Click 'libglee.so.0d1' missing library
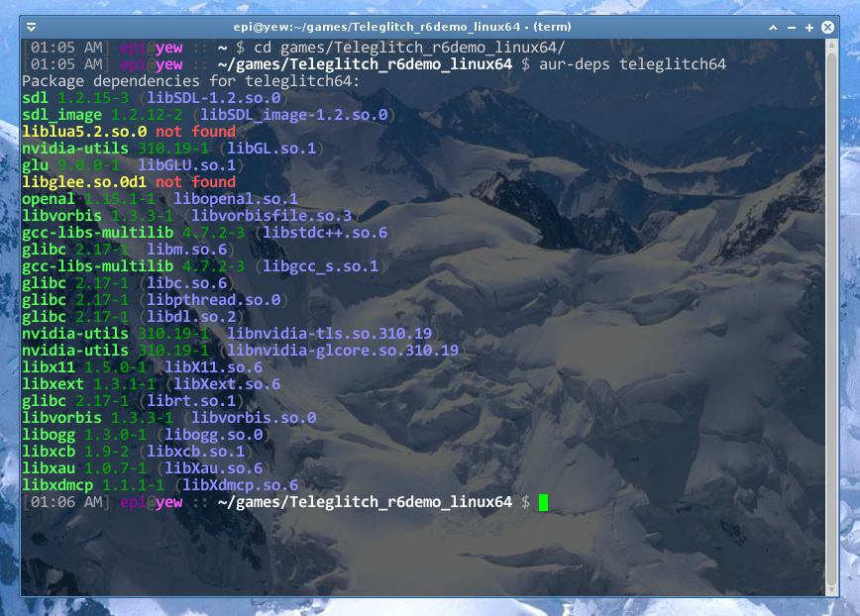 coord(84,182)
